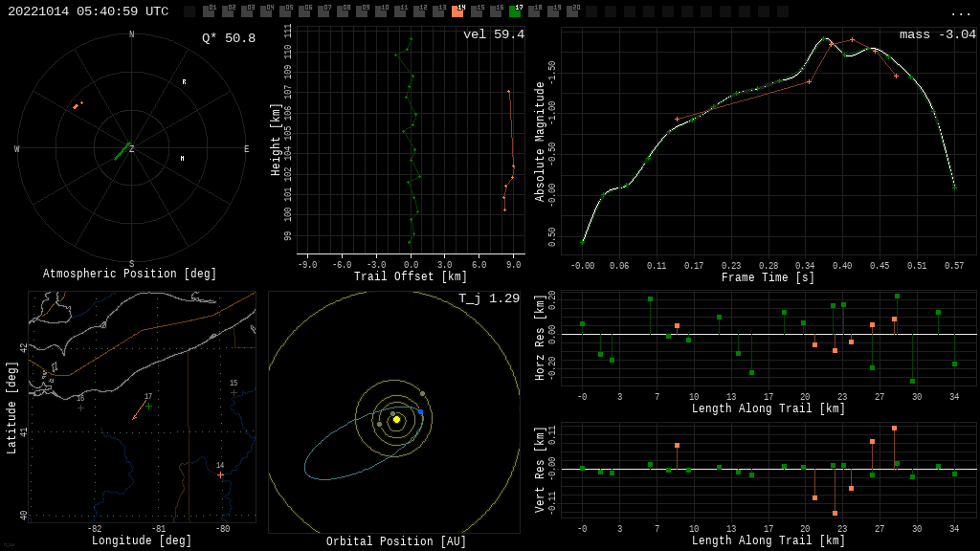The image size is (980, 551).
Task: Toggle the orange station 14 square
Action: [457, 11]
